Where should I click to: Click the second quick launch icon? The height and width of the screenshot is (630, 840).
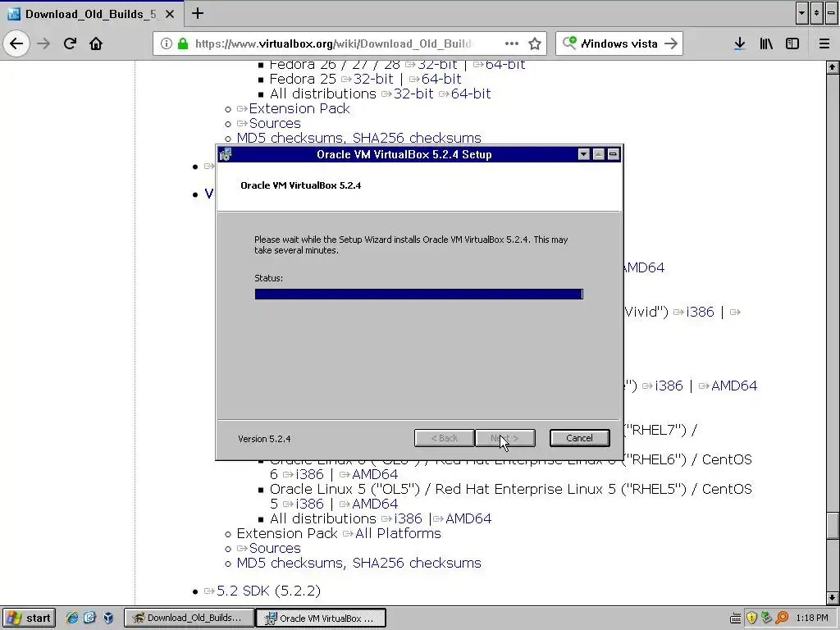tap(89, 618)
